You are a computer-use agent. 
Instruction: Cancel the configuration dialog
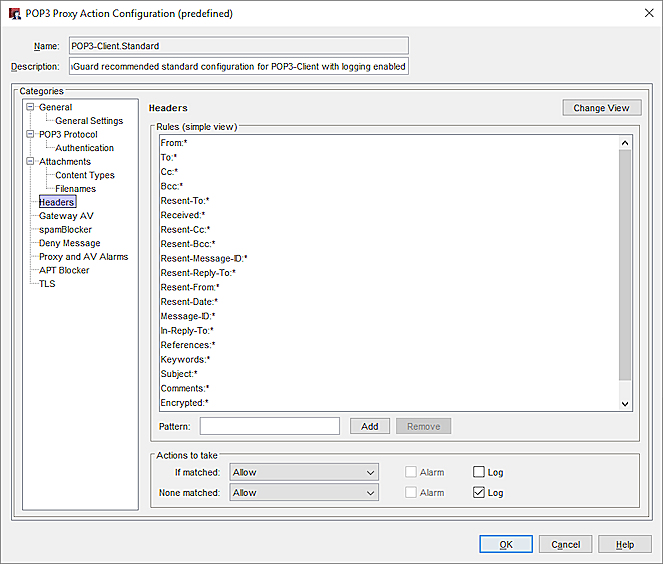565,544
